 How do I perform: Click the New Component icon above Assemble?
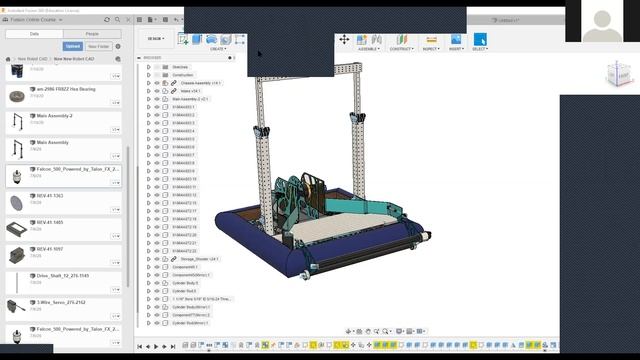point(362,40)
